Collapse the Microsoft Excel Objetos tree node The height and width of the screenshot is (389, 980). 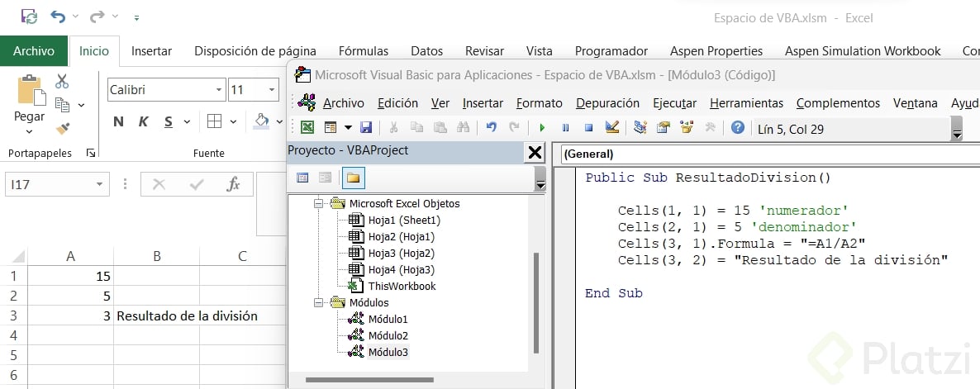tap(318, 203)
